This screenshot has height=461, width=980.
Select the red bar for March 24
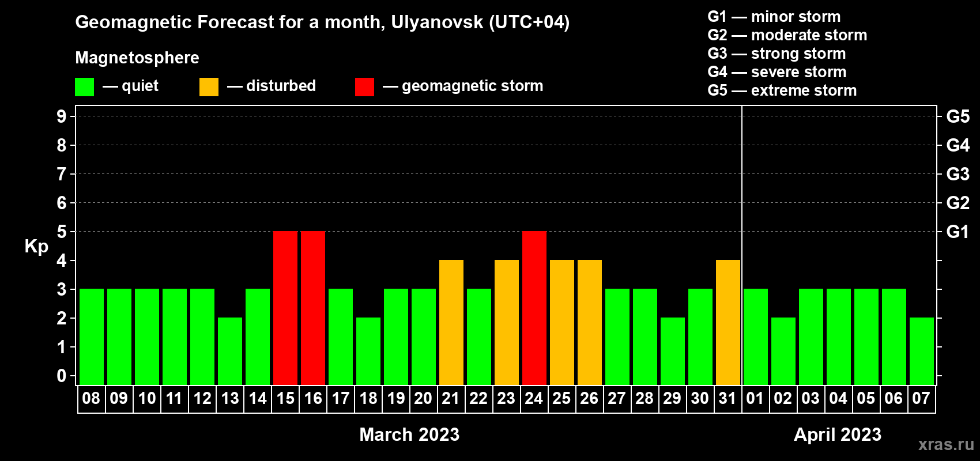pyautogui.click(x=534, y=308)
